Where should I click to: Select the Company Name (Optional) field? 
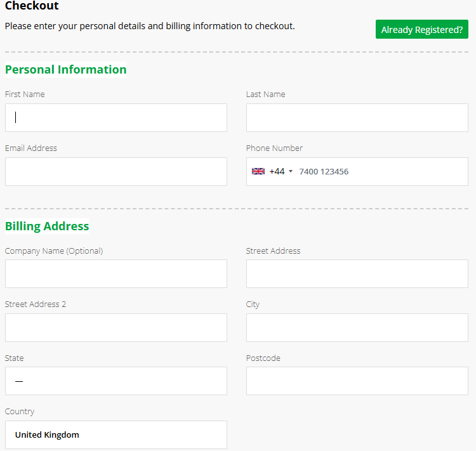pyautogui.click(x=116, y=274)
